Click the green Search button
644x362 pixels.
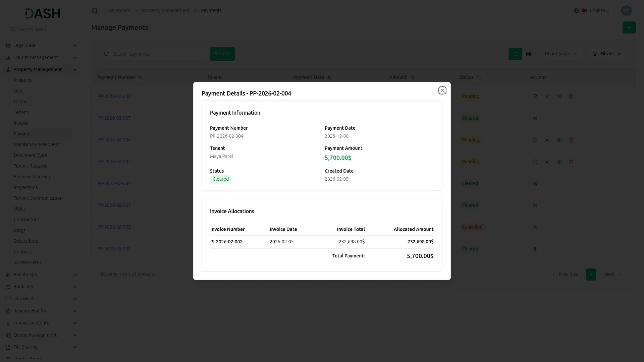click(222, 54)
